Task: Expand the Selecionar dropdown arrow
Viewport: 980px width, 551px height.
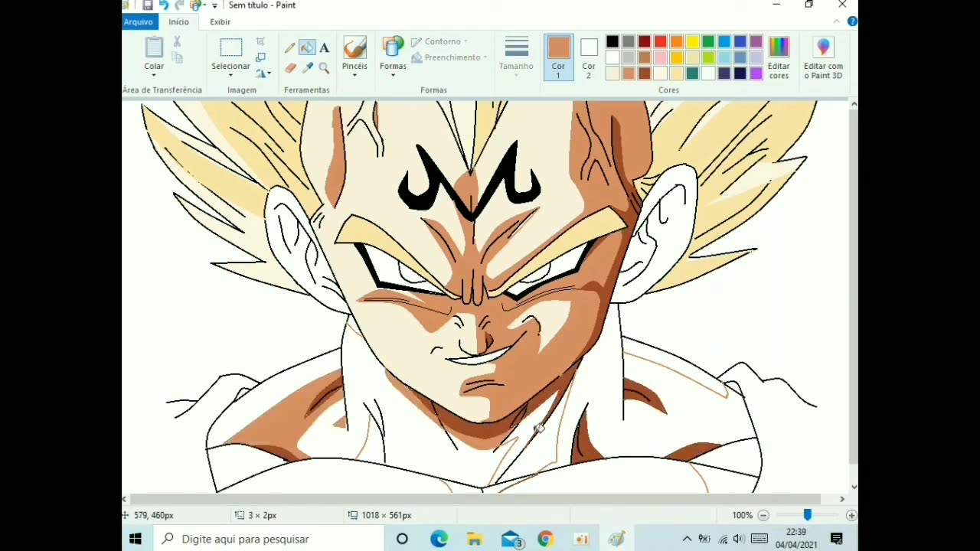Action: pos(230,75)
